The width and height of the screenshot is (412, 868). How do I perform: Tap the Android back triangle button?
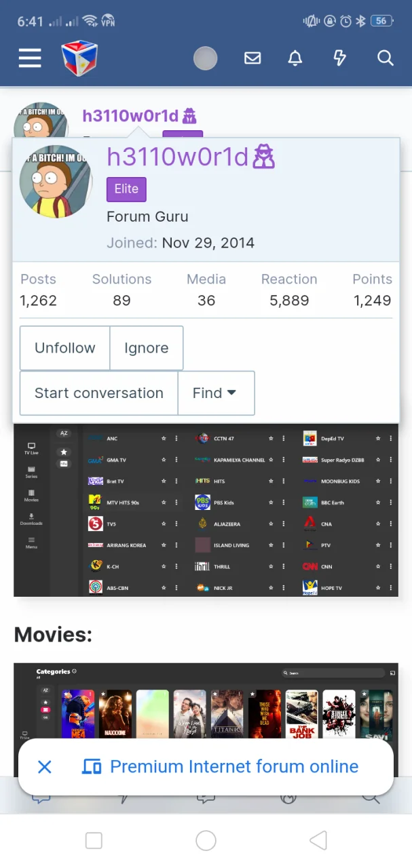318,841
